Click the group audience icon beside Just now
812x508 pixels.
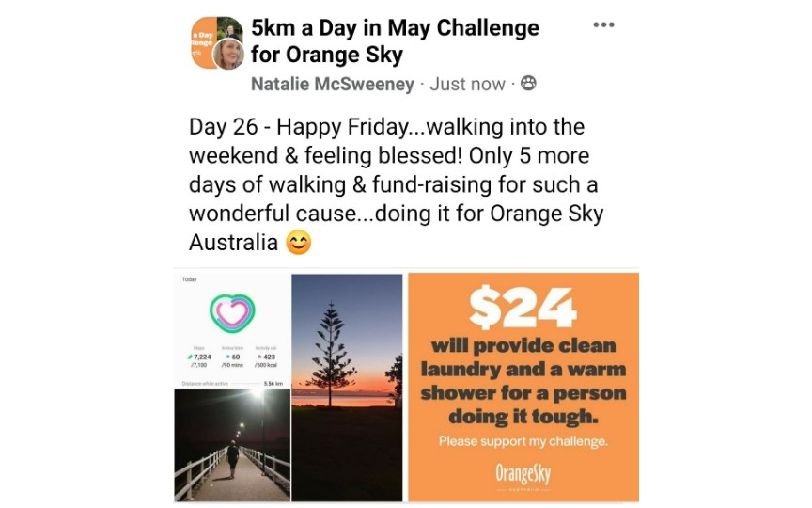pos(528,83)
